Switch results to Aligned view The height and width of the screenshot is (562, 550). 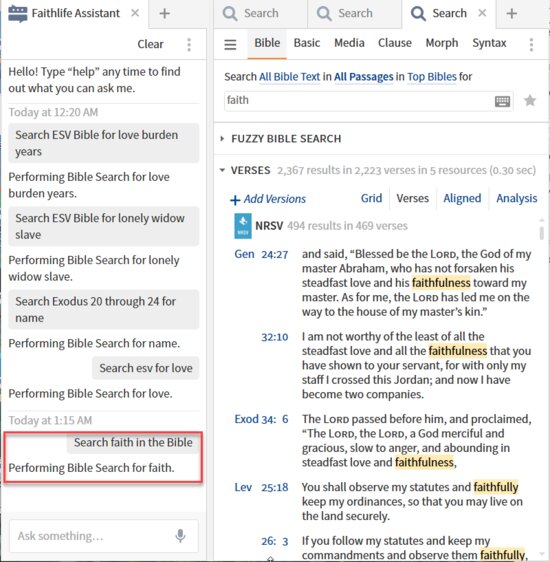click(x=462, y=198)
